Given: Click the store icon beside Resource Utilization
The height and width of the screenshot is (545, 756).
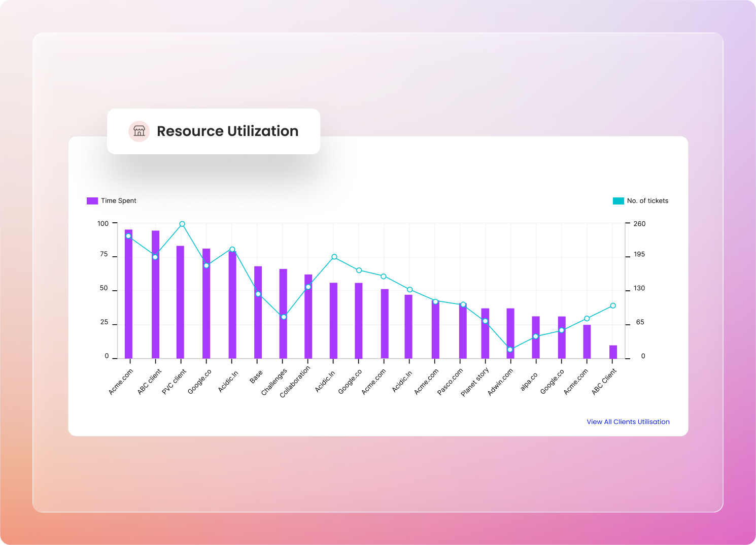Looking at the screenshot, I should click(x=139, y=131).
